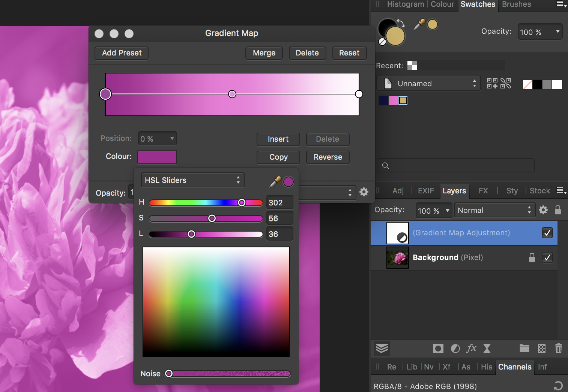This screenshot has height=392, width=568.
Task: Select the white end gradient stop
Action: pos(359,94)
